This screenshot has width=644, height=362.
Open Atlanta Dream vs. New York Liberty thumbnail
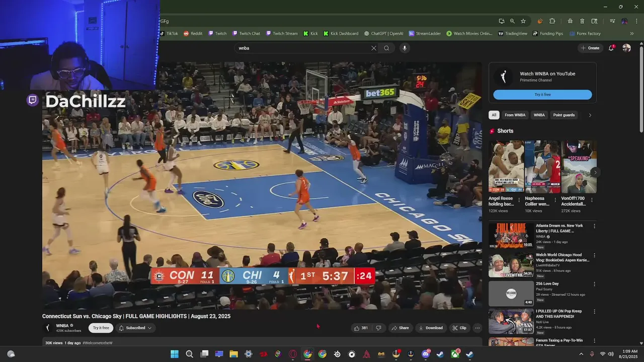point(511,235)
